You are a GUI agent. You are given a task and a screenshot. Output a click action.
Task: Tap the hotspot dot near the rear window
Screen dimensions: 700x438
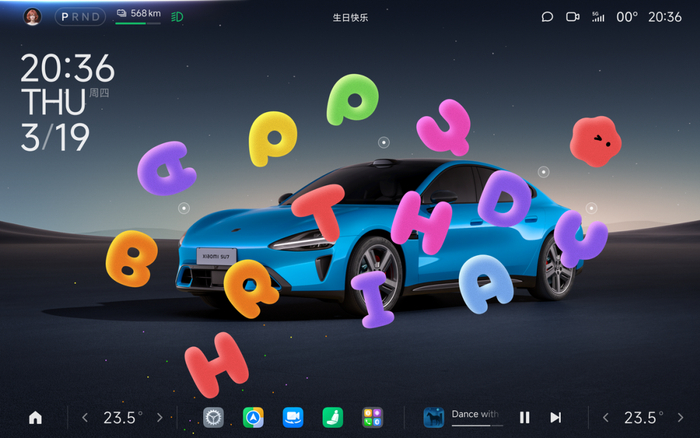pyautogui.click(x=543, y=172)
